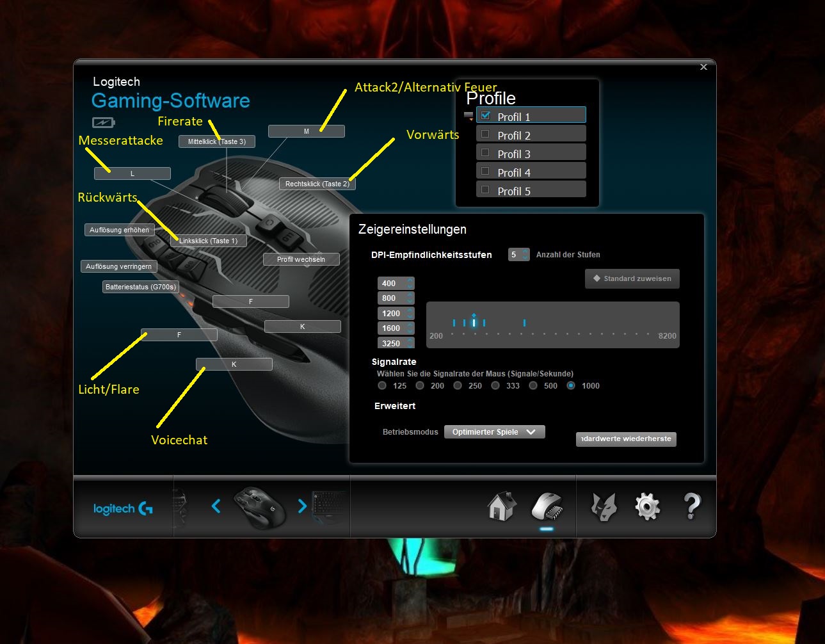Click the highlighted current DPI marker on the slider
The width and height of the screenshot is (825, 644).
tap(474, 321)
